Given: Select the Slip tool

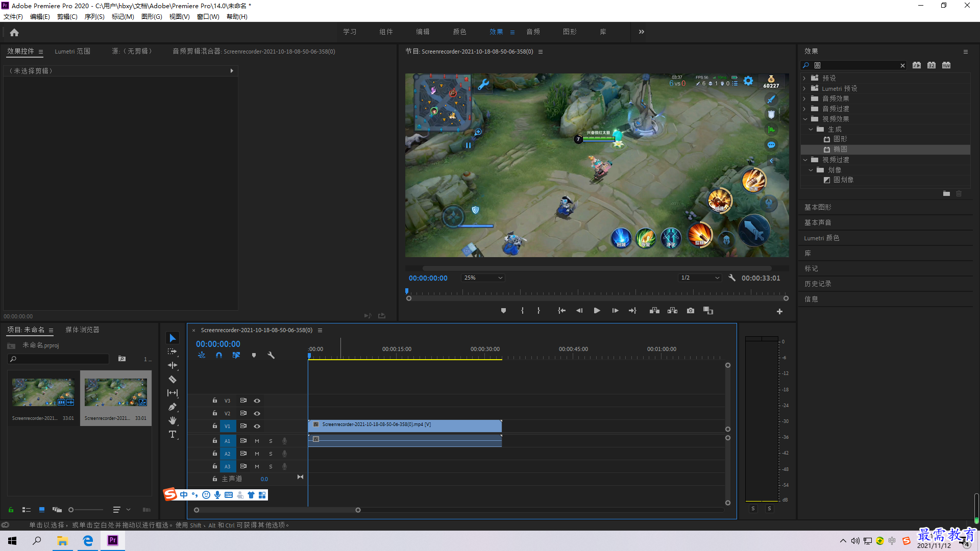Looking at the screenshot, I should pyautogui.click(x=173, y=393).
